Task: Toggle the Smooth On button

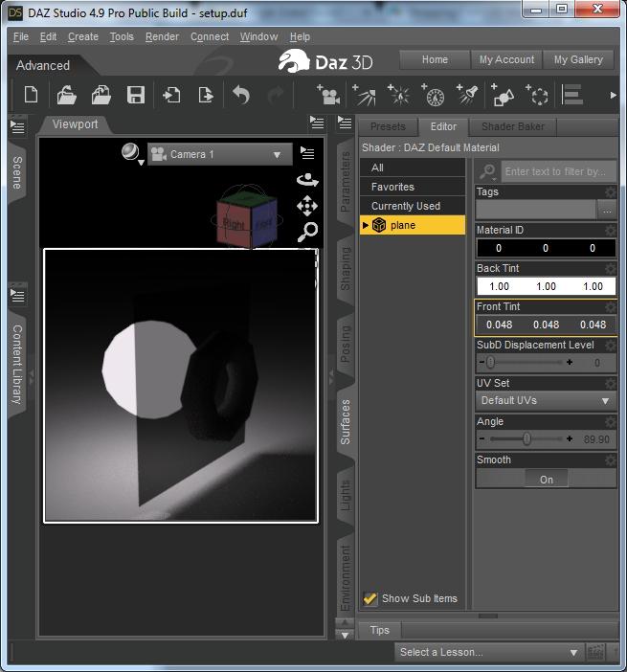Action: point(547,480)
